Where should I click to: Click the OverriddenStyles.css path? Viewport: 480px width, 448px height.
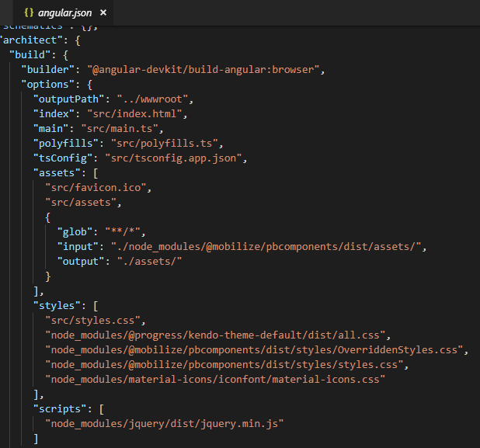254,349
